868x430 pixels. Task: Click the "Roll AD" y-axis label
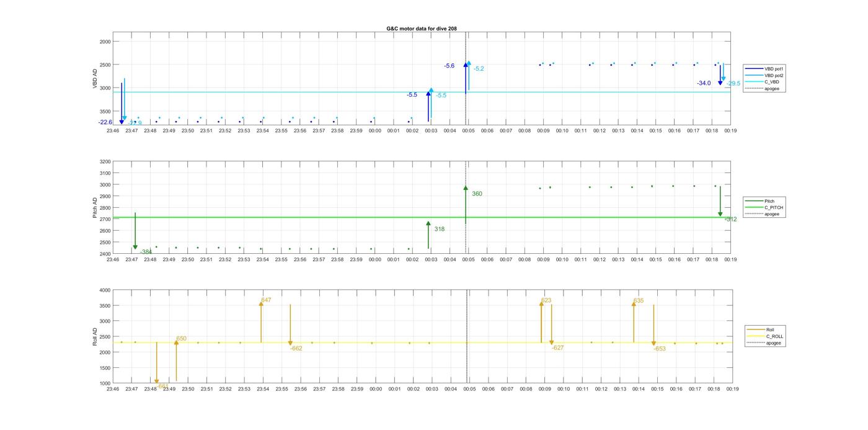point(95,336)
